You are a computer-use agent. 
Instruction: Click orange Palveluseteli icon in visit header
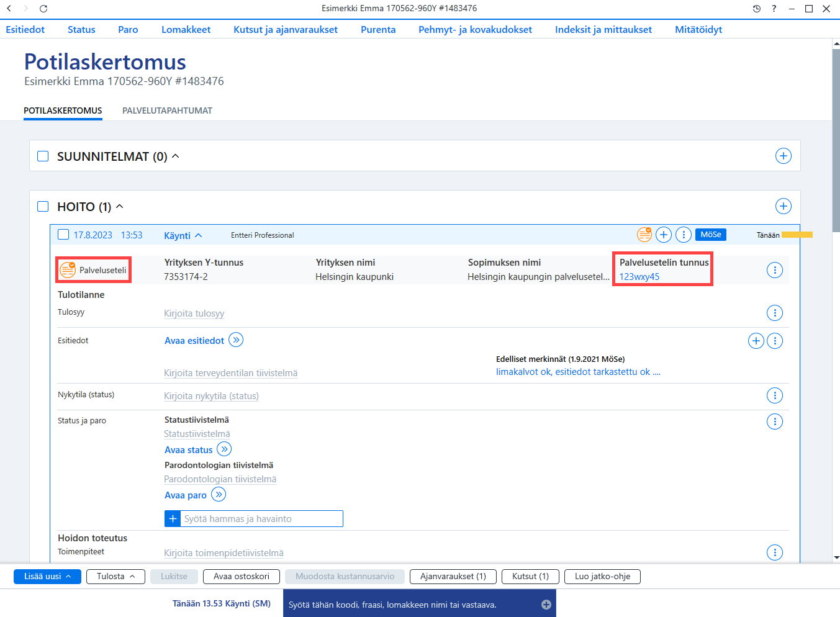point(644,235)
